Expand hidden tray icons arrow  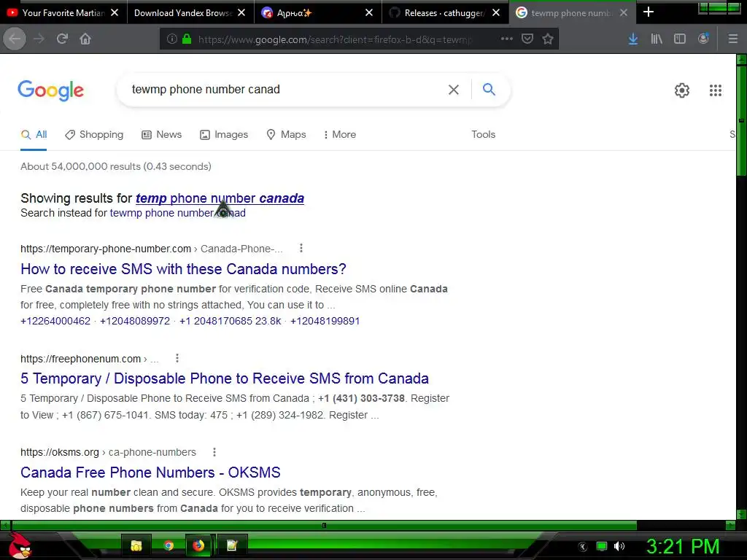pyautogui.click(x=583, y=547)
